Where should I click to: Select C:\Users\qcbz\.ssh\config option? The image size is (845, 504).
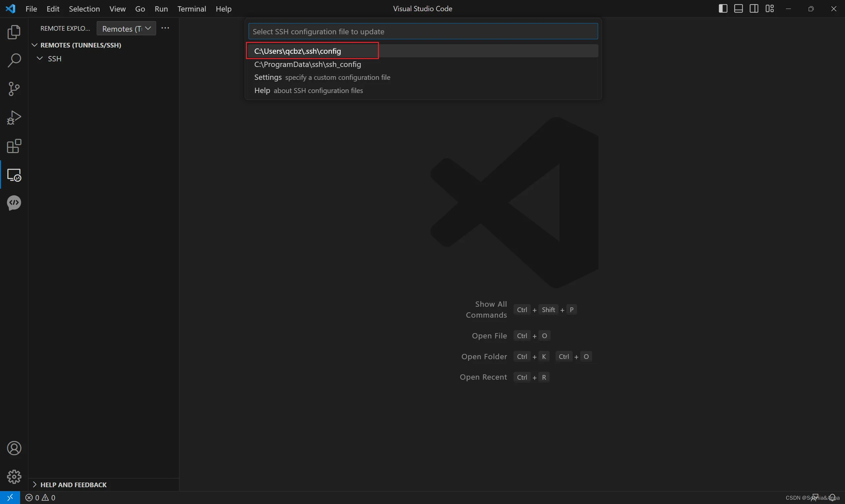pos(297,51)
